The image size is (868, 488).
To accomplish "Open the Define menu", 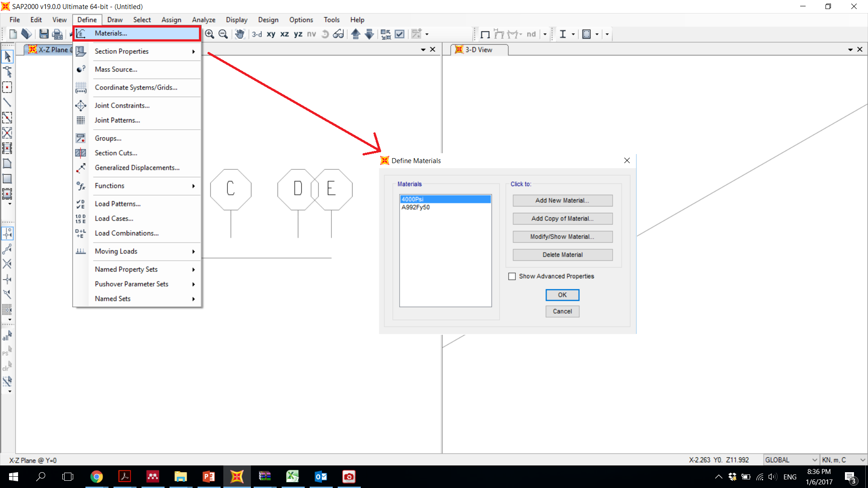I will (x=87, y=20).
